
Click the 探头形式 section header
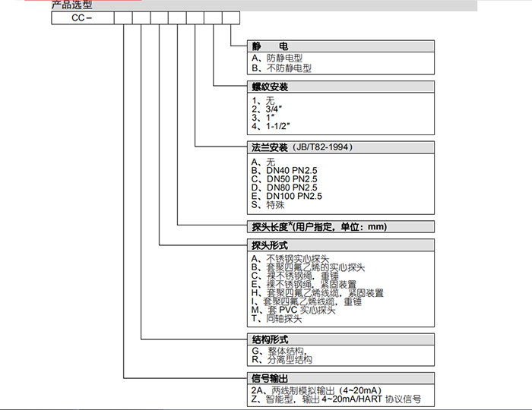(270, 244)
